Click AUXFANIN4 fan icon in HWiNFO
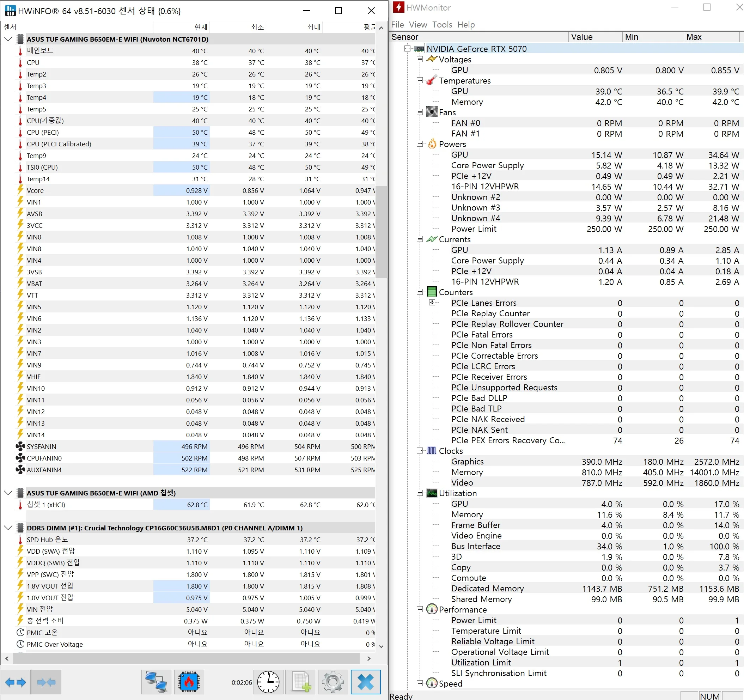The height and width of the screenshot is (700, 744). 20,469
